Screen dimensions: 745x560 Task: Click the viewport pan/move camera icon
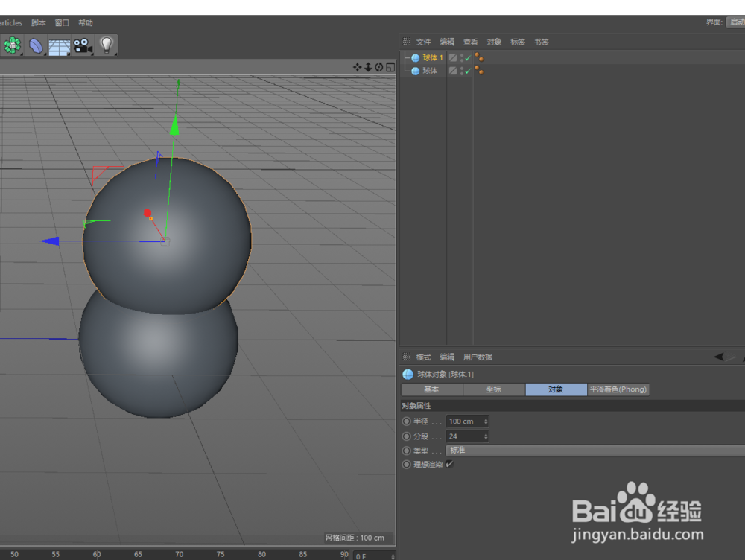click(x=357, y=67)
